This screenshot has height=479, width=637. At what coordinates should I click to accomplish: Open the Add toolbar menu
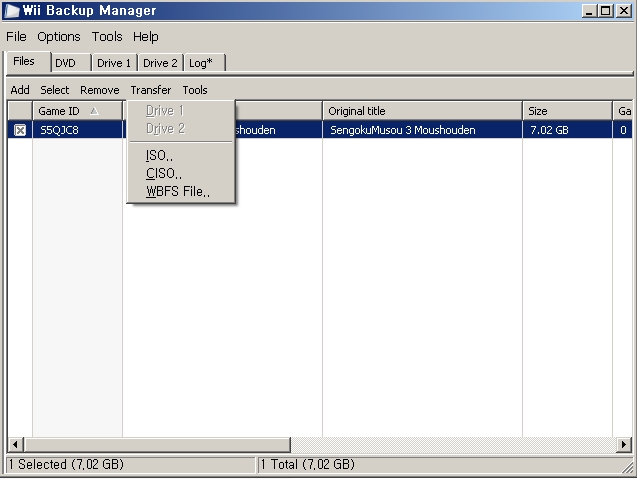pos(20,90)
